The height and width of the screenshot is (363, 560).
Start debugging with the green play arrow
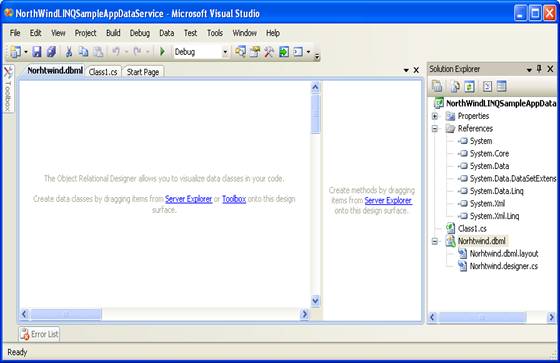(162, 52)
